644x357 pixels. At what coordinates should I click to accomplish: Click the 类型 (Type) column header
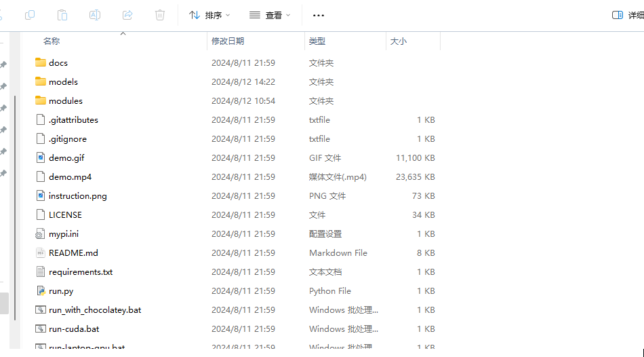[x=317, y=41]
